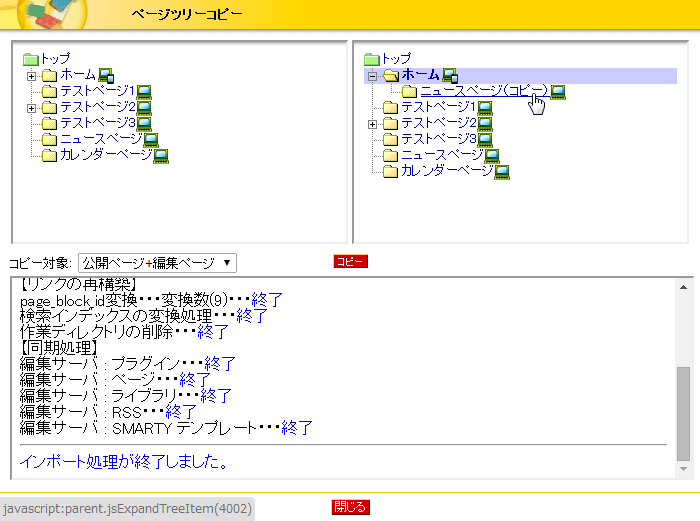Viewport: 700px width, 521px height.
Task: Select テストページ3 in the right tree
Action: click(x=438, y=139)
